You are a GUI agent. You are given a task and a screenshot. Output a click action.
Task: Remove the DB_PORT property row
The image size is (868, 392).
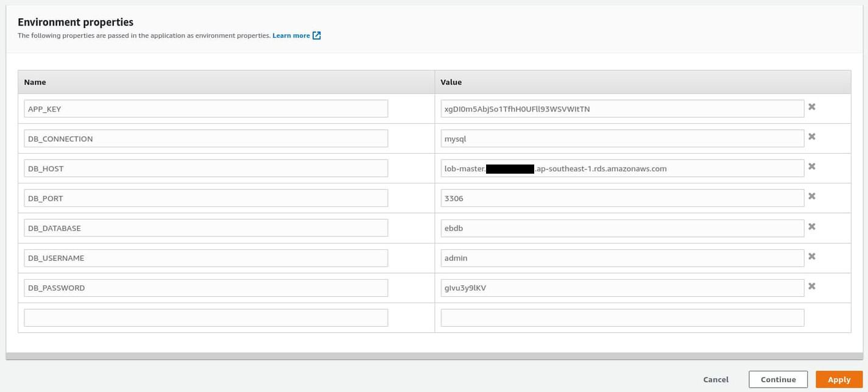click(x=812, y=196)
